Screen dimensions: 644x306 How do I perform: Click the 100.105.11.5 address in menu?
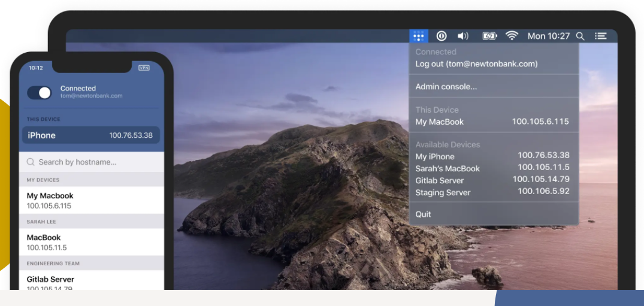543,167
